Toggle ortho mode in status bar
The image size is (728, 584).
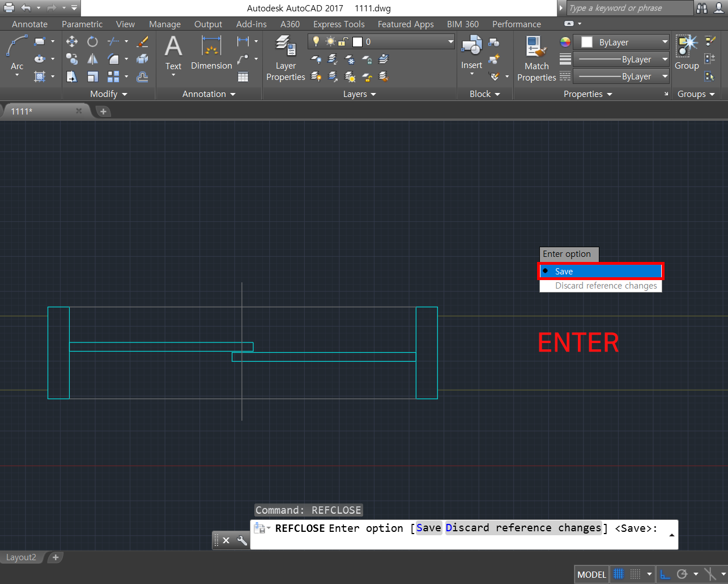point(665,574)
